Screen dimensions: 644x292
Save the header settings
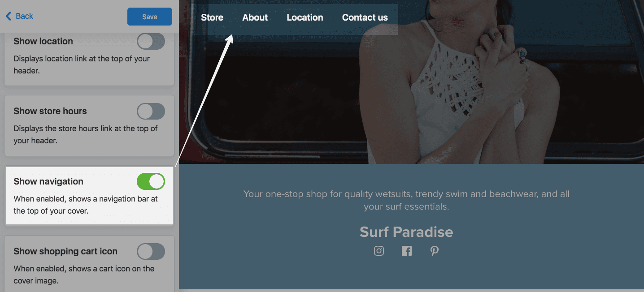(x=150, y=17)
